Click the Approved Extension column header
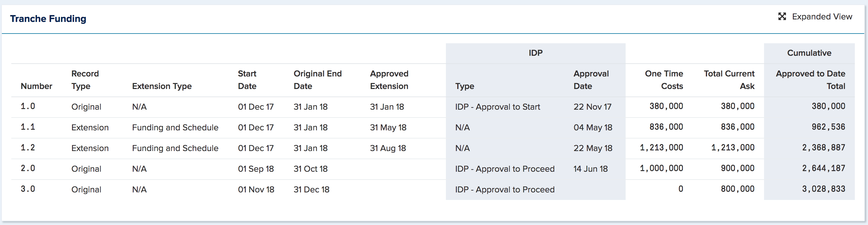 389,80
